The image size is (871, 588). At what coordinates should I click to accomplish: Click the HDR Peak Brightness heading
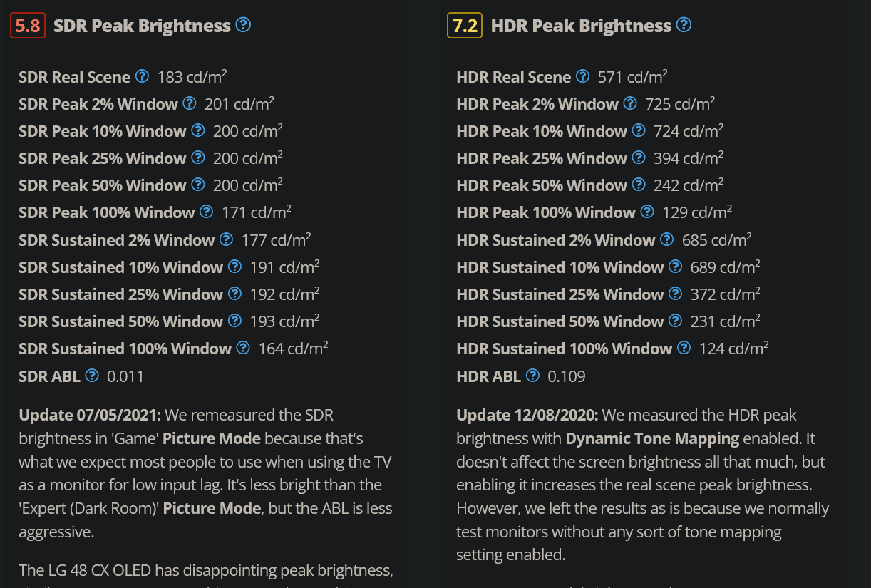[x=582, y=26]
